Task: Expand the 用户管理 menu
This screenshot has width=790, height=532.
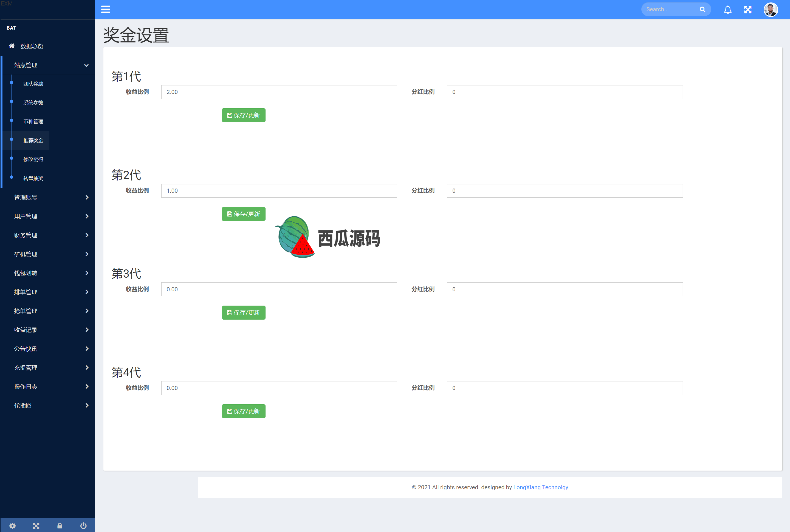Action: [49, 217]
